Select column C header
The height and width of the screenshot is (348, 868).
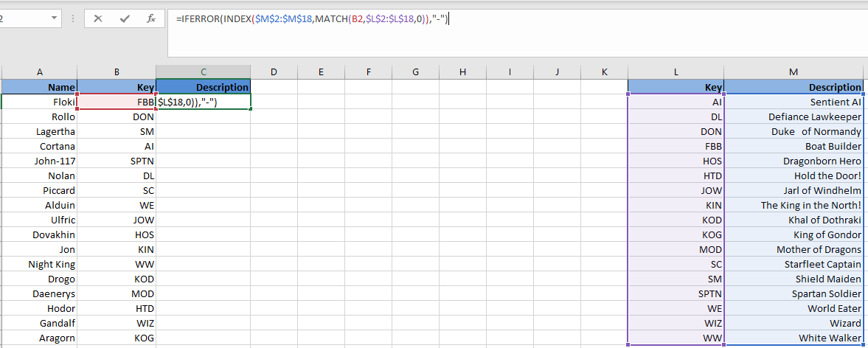click(x=203, y=72)
